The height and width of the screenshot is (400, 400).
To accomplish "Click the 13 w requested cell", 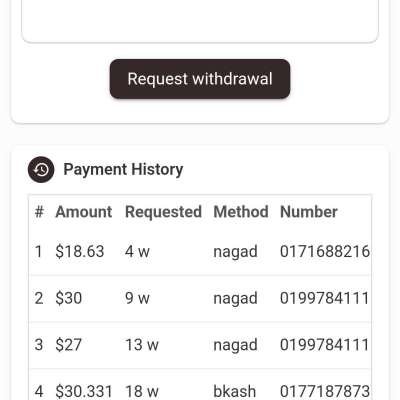I will click(142, 345).
